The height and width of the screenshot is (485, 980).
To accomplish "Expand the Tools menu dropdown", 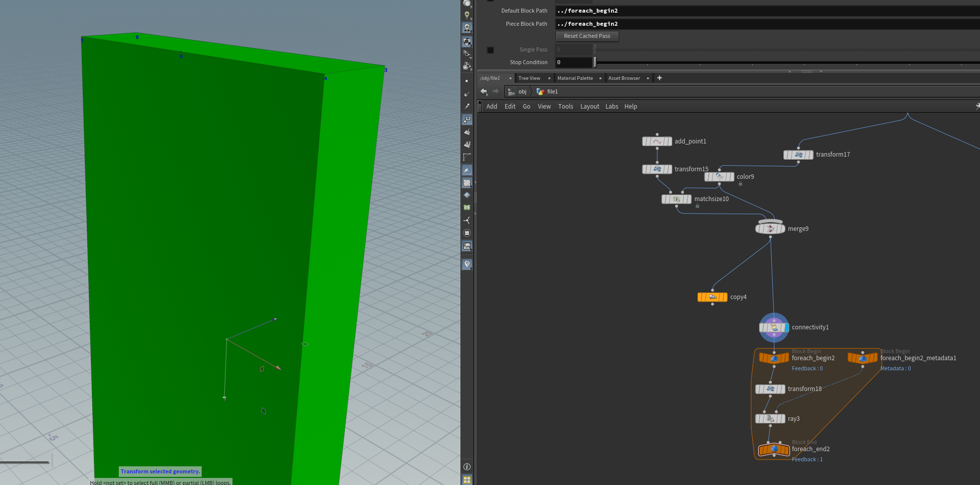I will point(565,107).
